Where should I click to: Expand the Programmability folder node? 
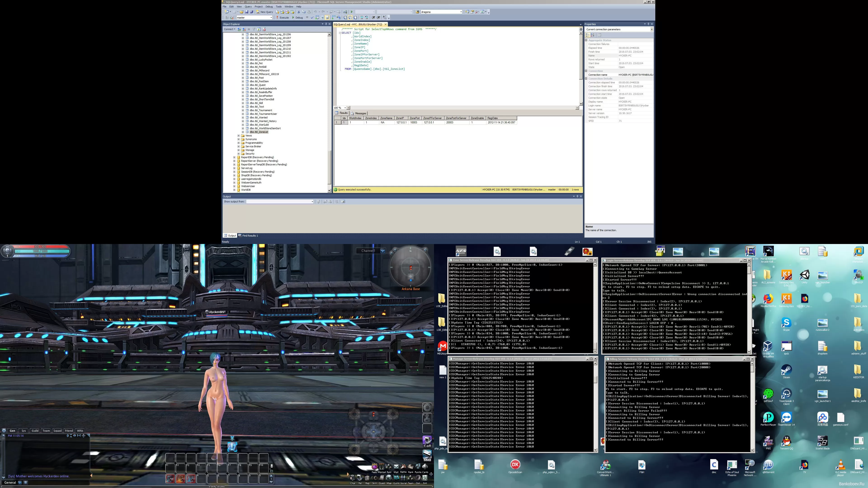click(x=238, y=143)
